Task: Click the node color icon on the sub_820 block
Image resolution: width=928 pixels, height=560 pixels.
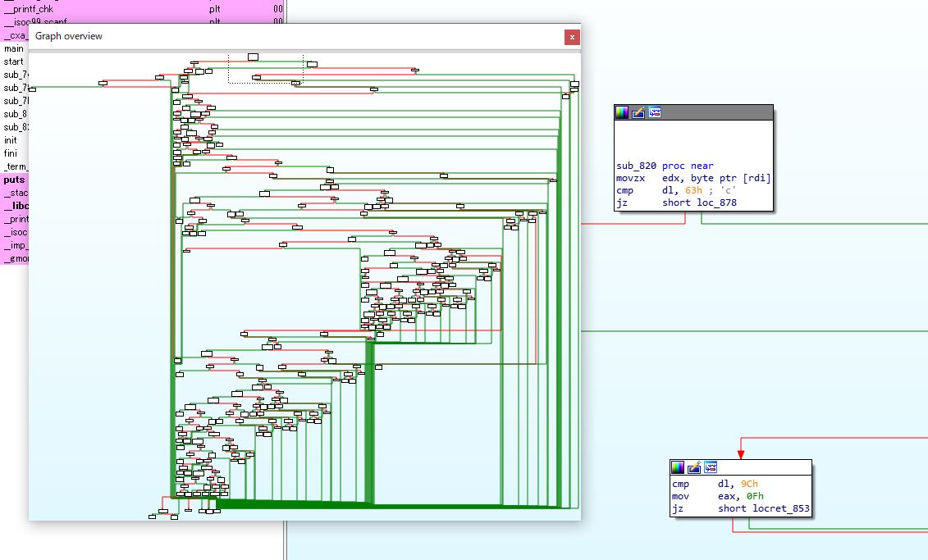Action: [x=621, y=112]
